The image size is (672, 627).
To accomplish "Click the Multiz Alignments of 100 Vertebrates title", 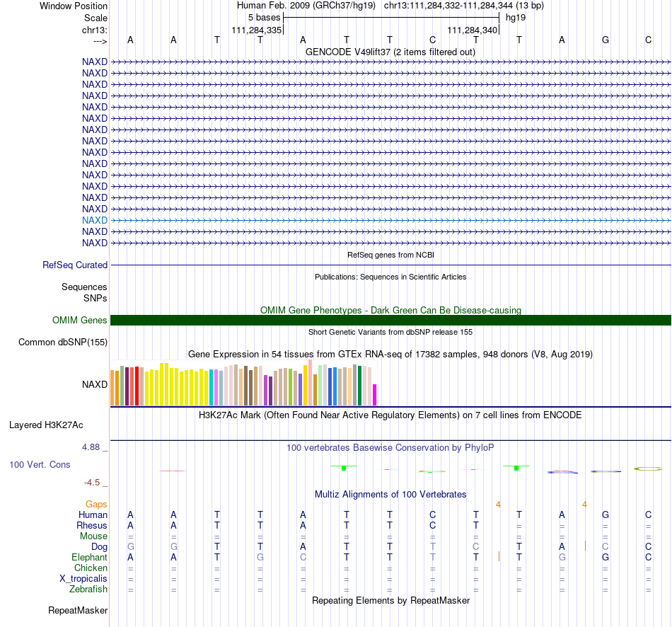I will 390,494.
